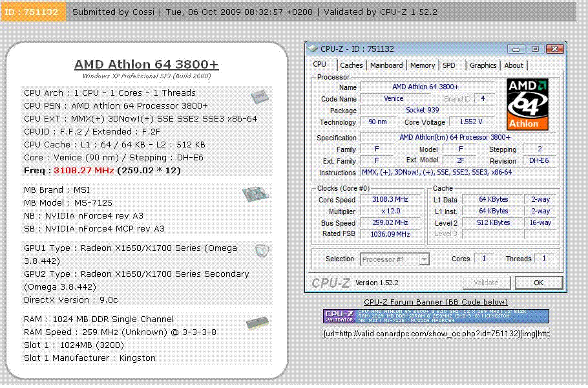Click the Level 2 16-way value
This screenshot has height=388, width=588.
tap(540, 222)
